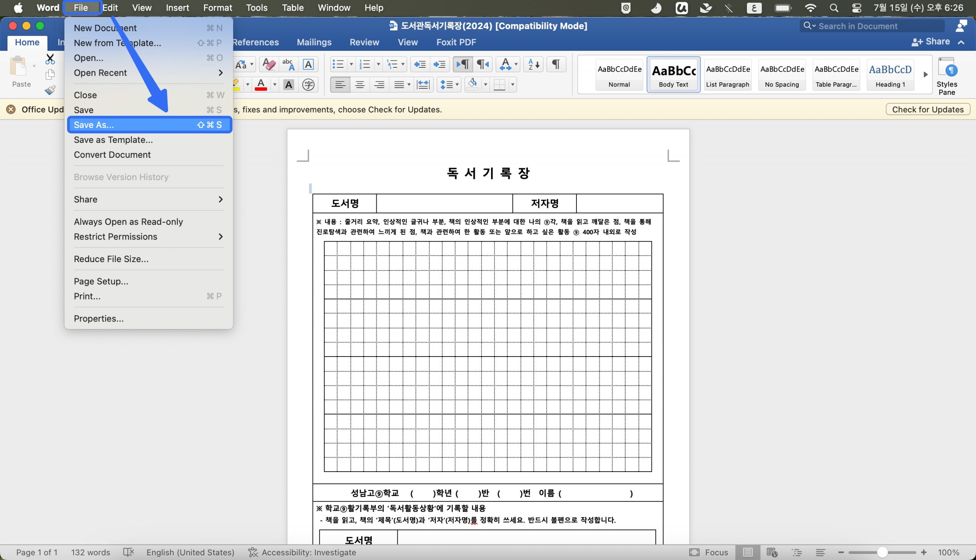Viewport: 976px width, 560px height.
Task: Click 132 words count in status bar
Action: click(90, 552)
